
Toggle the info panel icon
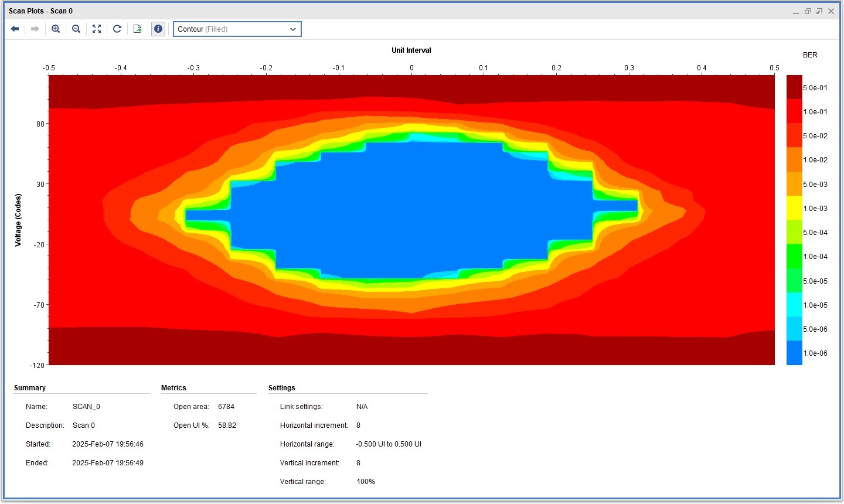pos(158,29)
